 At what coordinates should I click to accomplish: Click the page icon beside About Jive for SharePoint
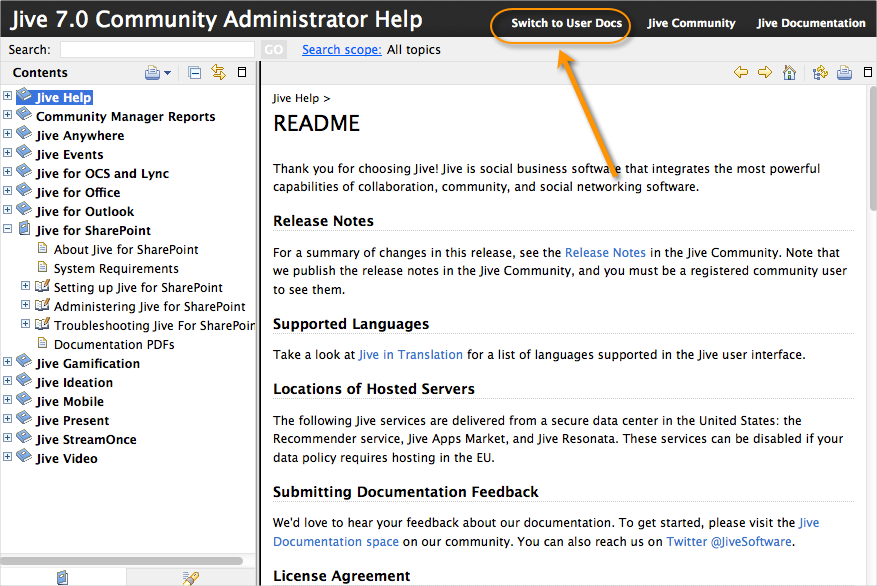click(43, 248)
